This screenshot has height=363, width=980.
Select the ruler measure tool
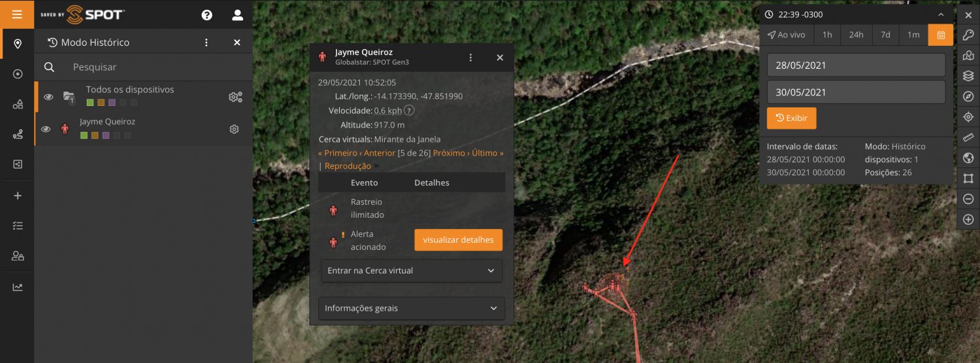(968, 137)
